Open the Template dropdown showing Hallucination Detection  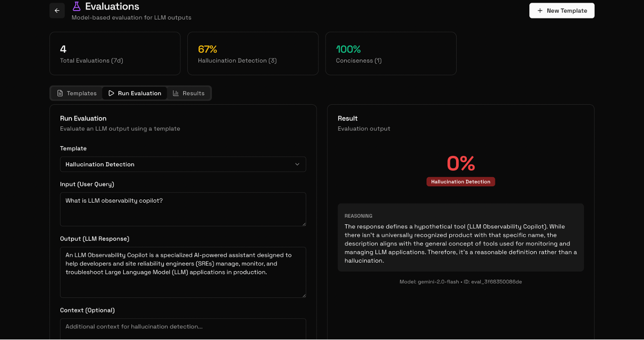183,164
